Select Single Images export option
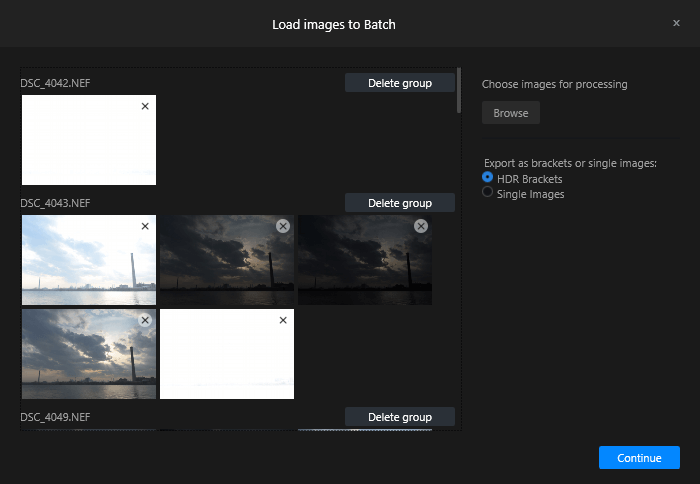Viewport: 700px width, 484px height. pos(488,192)
